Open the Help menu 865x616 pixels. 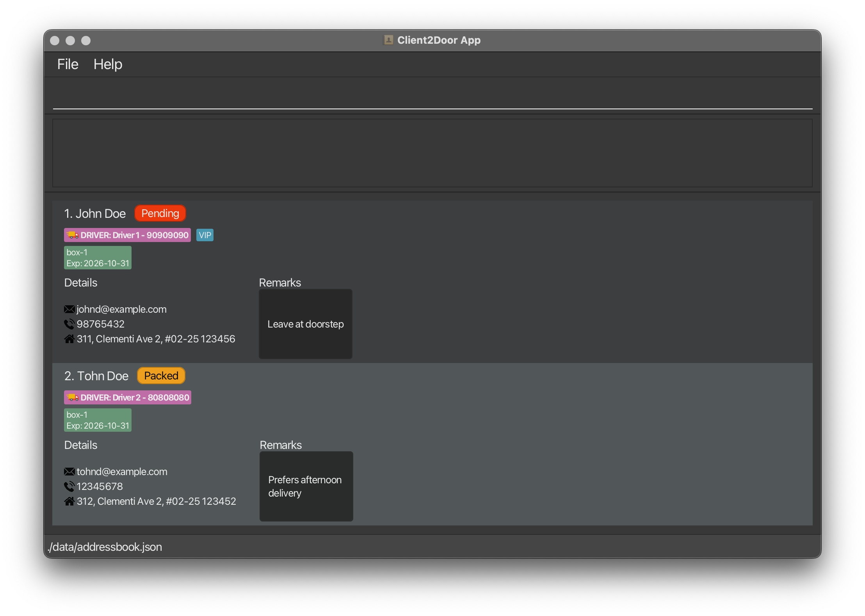(108, 64)
